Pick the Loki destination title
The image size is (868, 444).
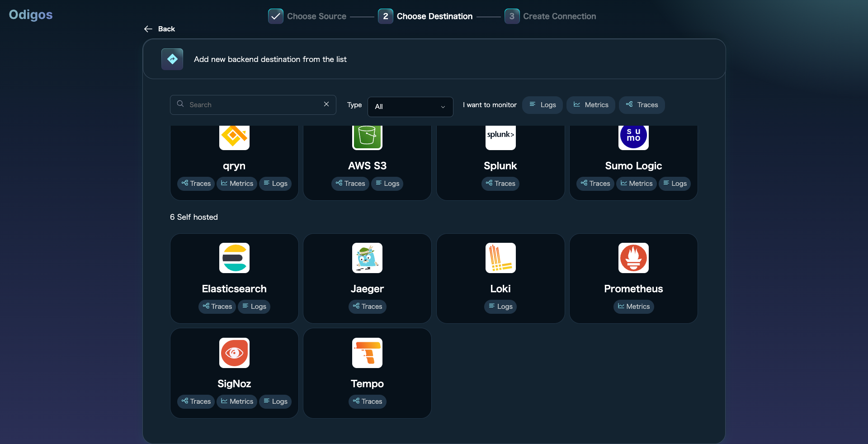tap(500, 289)
